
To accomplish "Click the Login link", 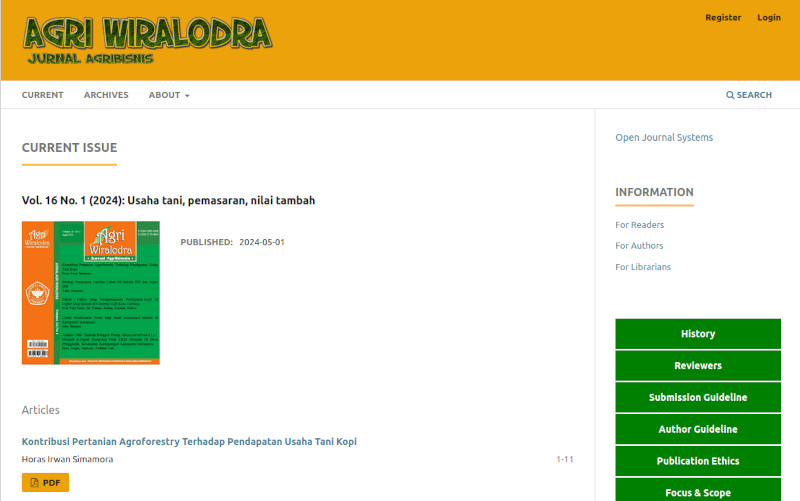I will pyautogui.click(x=769, y=17).
